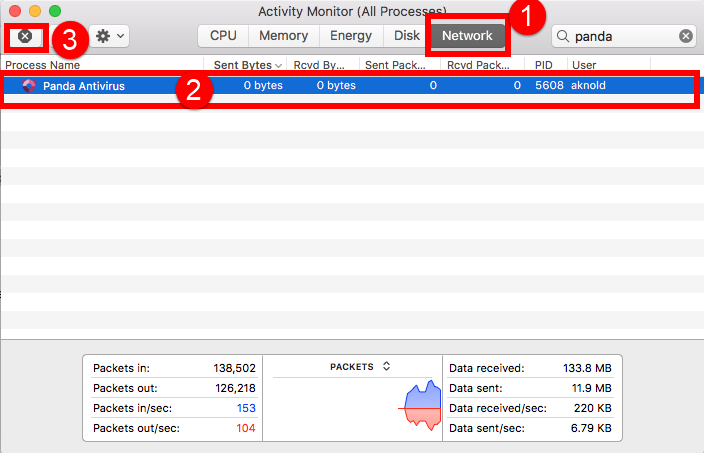Screen dimensions: 704x453
Task: Close the window with the red button
Action: (x=15, y=11)
